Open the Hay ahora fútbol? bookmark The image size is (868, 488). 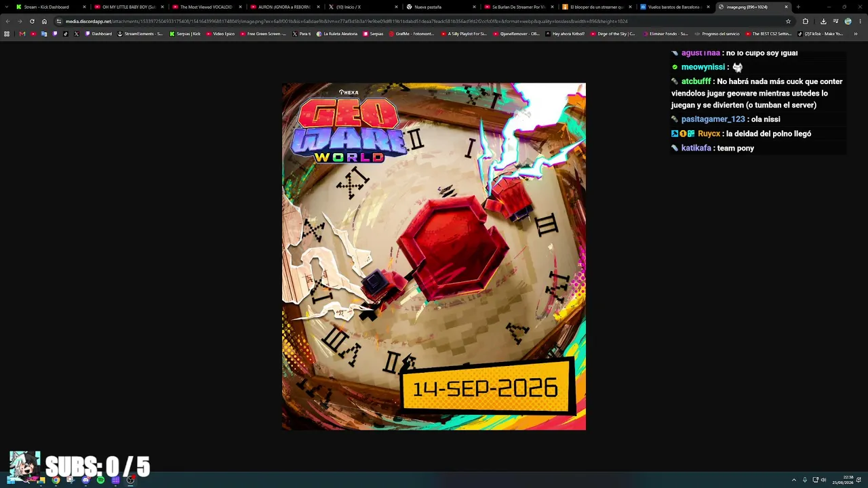[x=565, y=34]
